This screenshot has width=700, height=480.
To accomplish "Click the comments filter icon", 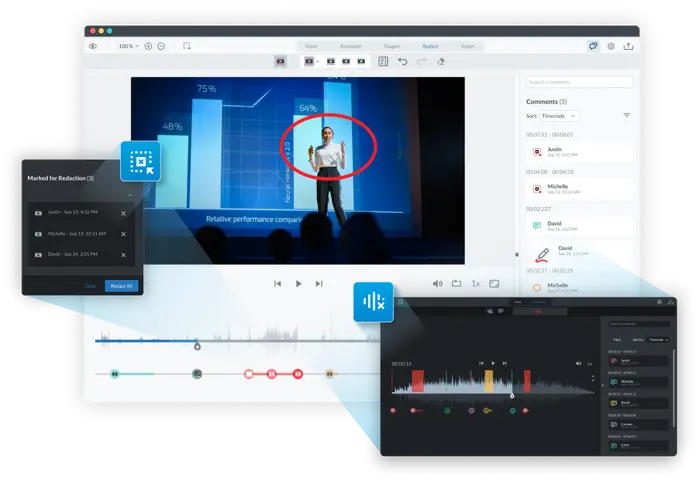I will coord(627,116).
